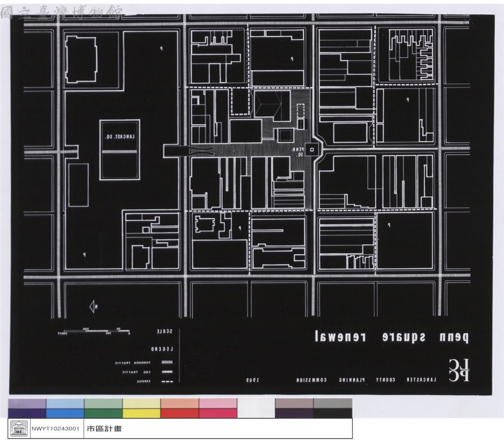Select the bright red color swatch
Screen dimensions: 504x440
[180, 413]
